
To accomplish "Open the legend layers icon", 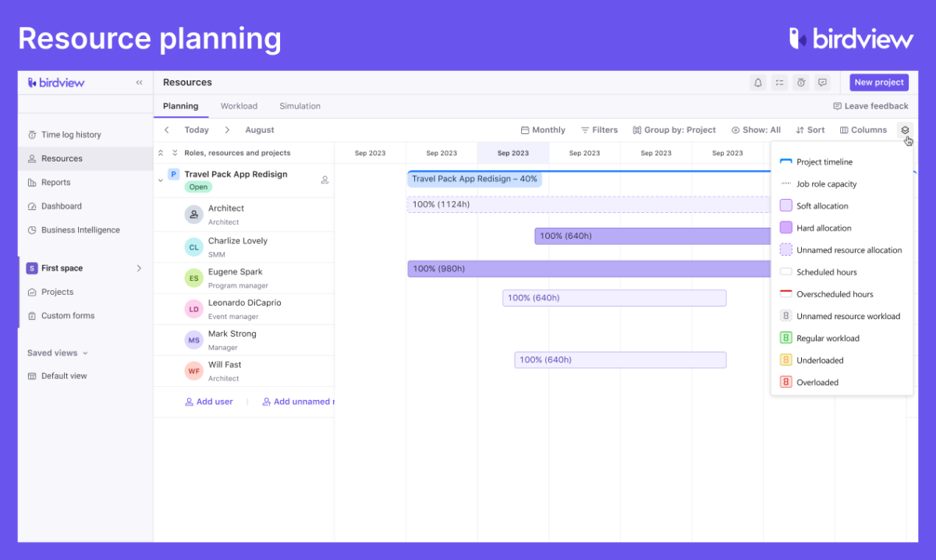I will pos(905,130).
